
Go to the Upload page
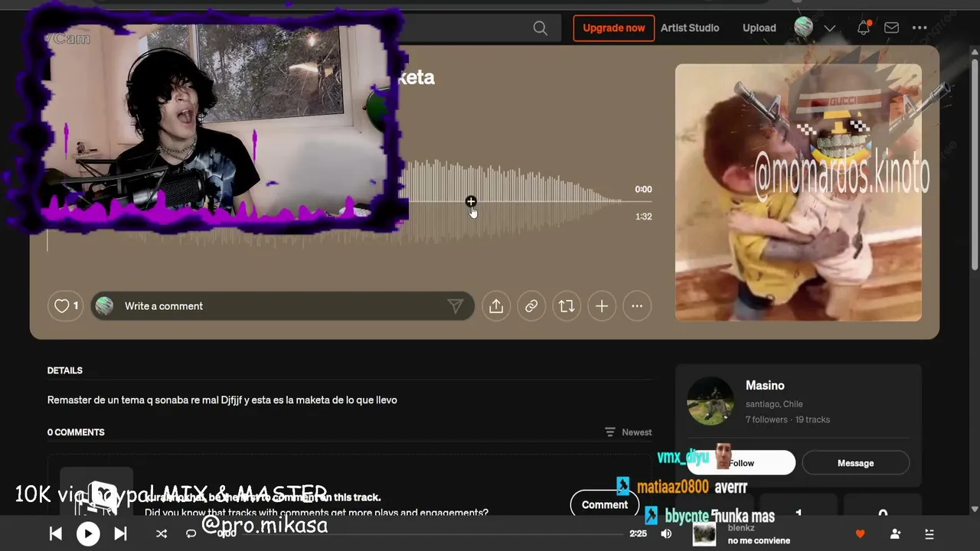pos(759,28)
